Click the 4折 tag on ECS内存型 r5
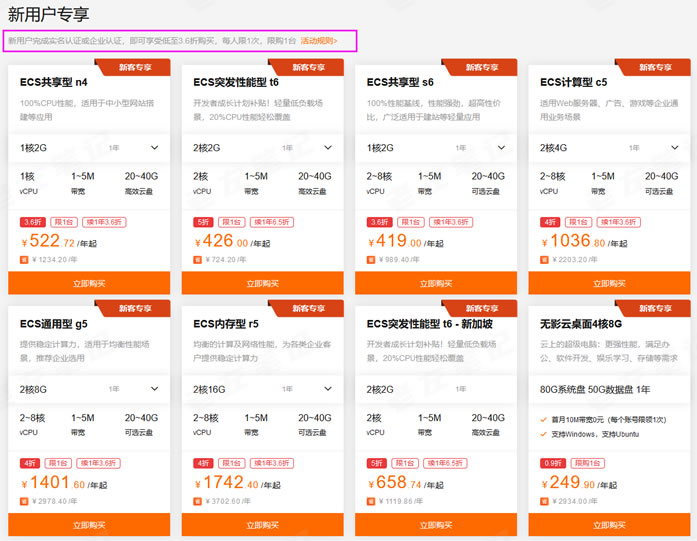 [x=203, y=463]
